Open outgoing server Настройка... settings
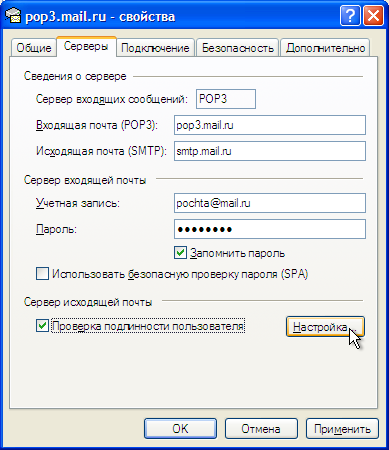The image size is (389, 450). 325,327
